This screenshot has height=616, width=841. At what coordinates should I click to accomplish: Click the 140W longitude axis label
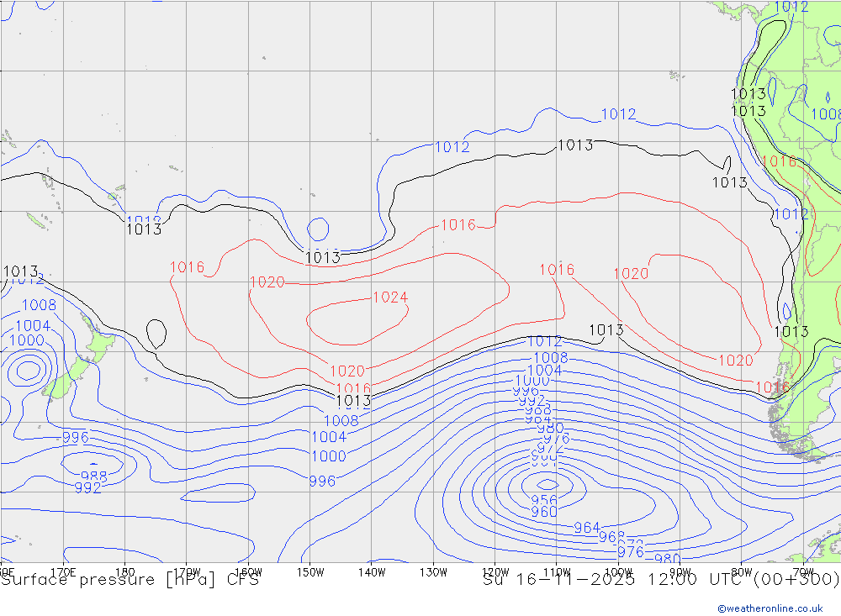pos(372,572)
